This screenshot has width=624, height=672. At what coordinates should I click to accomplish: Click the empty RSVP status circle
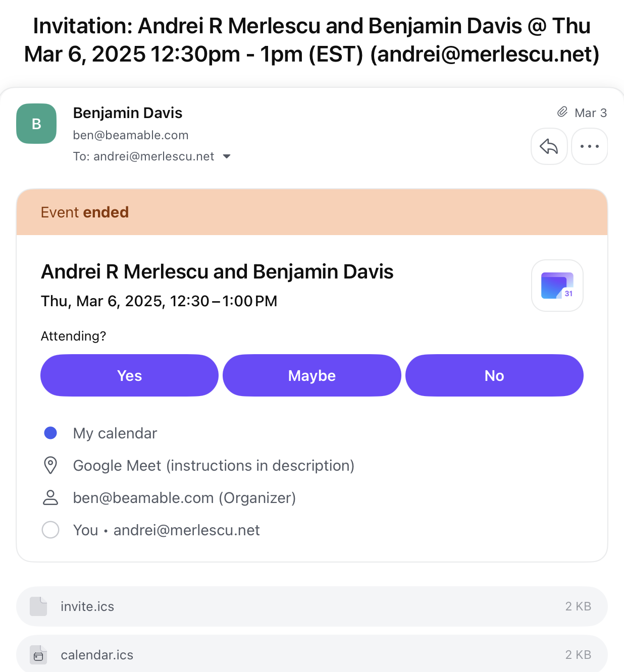(50, 530)
